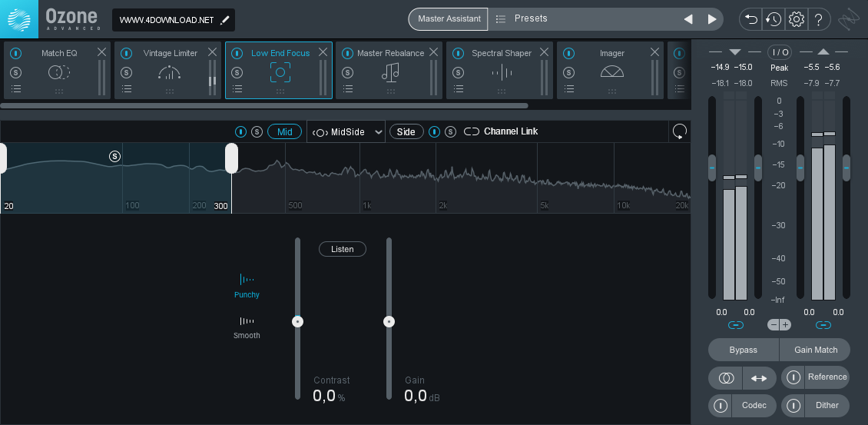Bypass the Mid channel power toggle

[240, 131]
